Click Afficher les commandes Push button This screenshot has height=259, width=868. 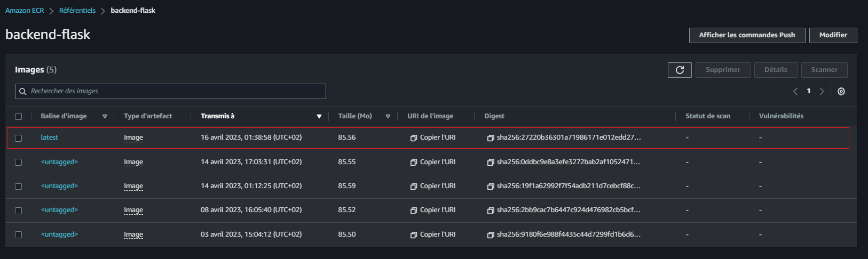pos(747,35)
